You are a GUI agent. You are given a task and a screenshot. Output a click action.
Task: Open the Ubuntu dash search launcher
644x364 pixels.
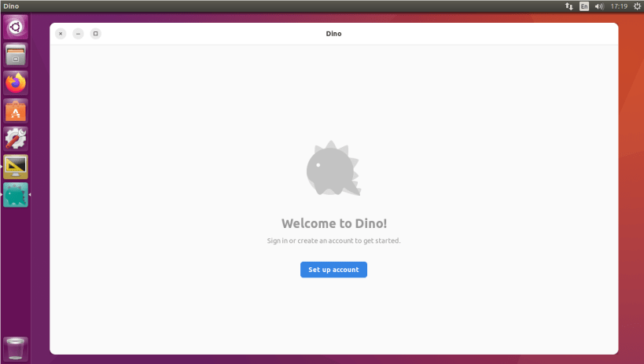(16, 27)
